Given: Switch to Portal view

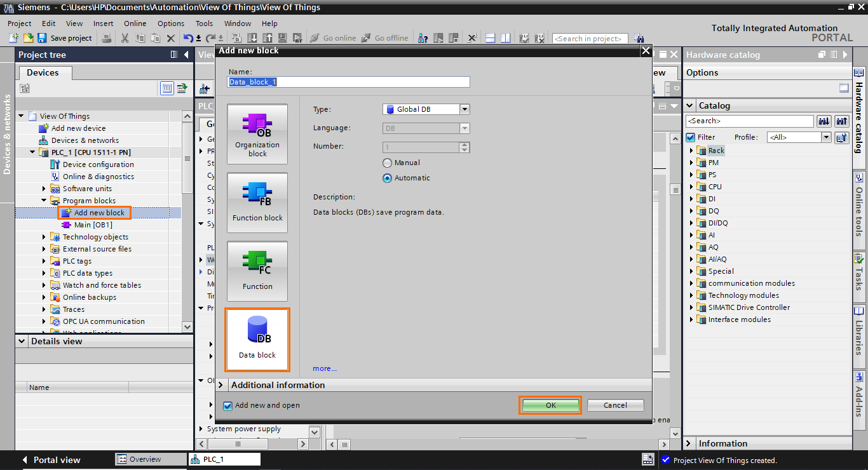Looking at the screenshot, I should 51,460.
